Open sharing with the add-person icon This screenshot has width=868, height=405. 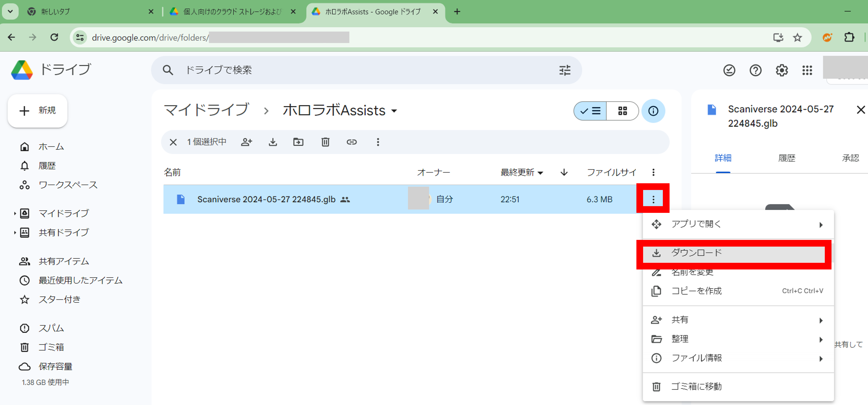pyautogui.click(x=246, y=142)
